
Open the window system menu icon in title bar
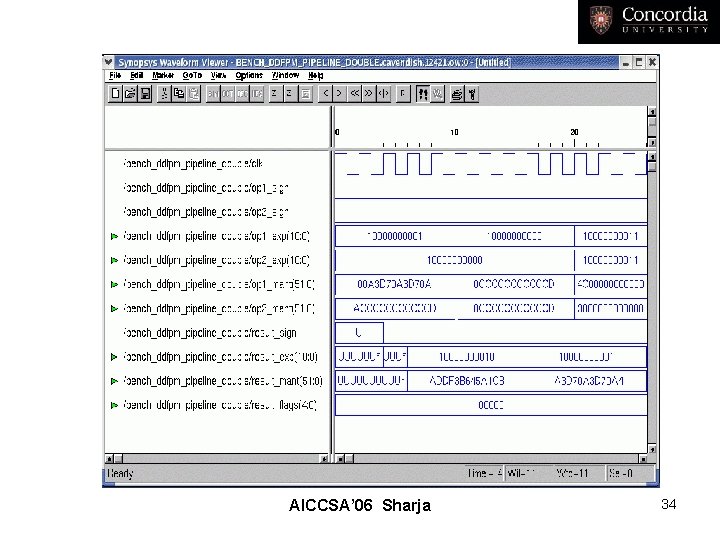[108, 62]
